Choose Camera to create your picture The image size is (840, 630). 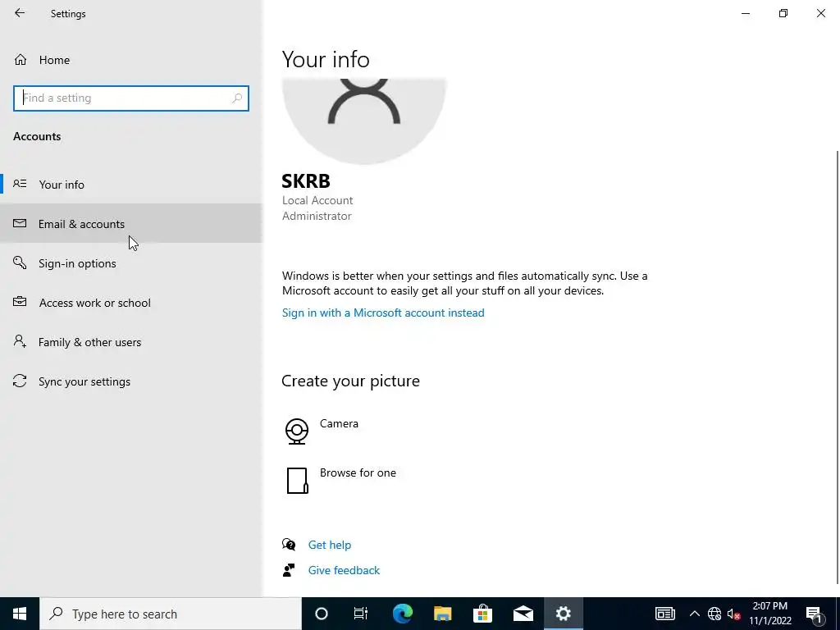coord(339,423)
